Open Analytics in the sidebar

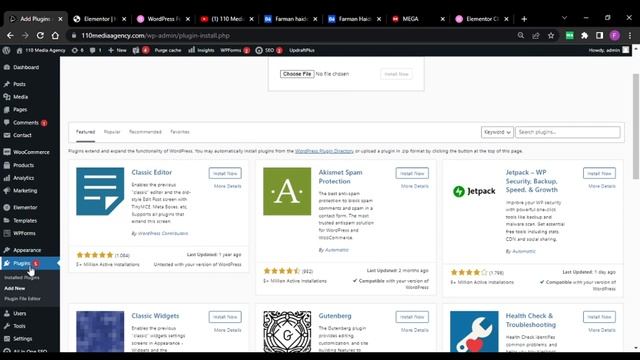(23, 178)
